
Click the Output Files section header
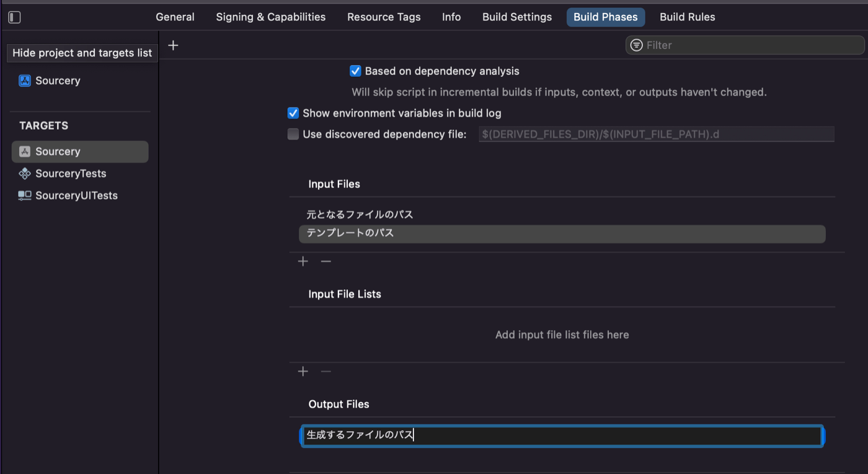[339, 405]
